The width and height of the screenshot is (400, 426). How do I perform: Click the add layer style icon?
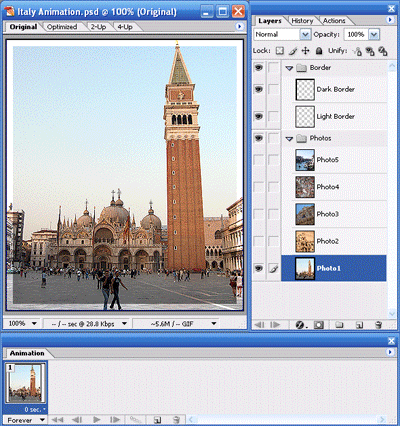click(300, 325)
